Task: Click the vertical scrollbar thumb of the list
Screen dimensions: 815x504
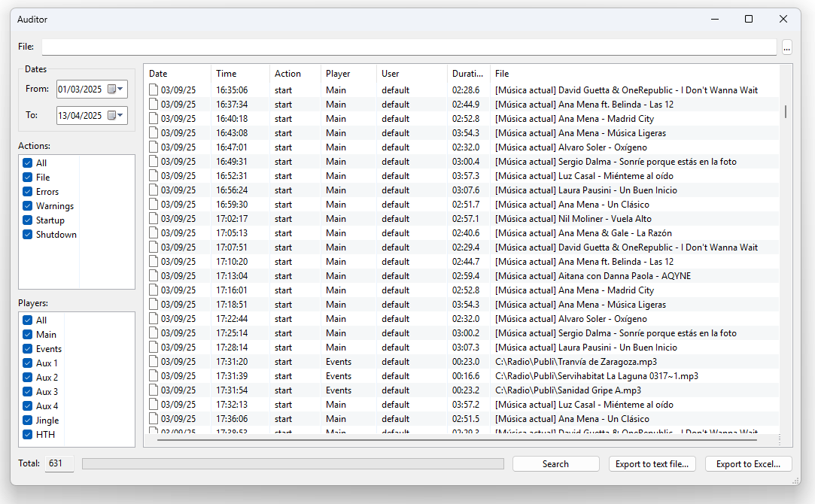Action: (x=786, y=111)
